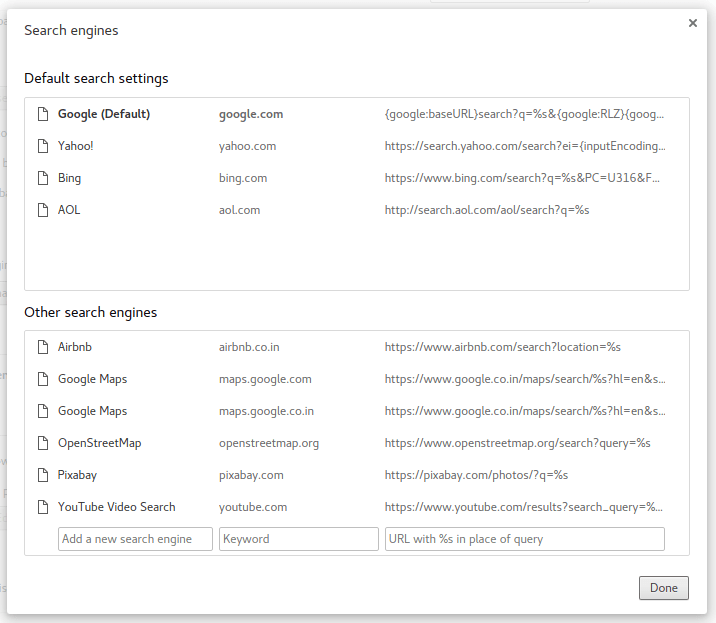
Task: Click the page icon beside Airbnb
Action: (42, 347)
